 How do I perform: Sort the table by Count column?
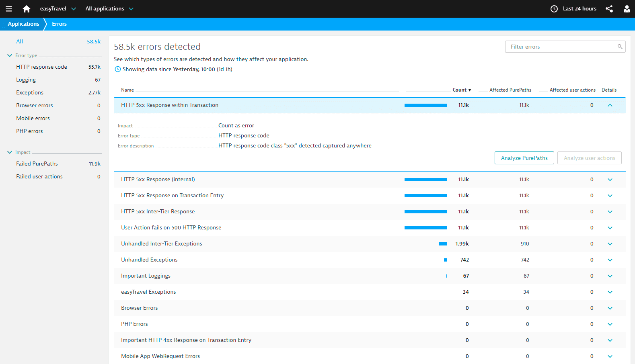click(x=461, y=90)
